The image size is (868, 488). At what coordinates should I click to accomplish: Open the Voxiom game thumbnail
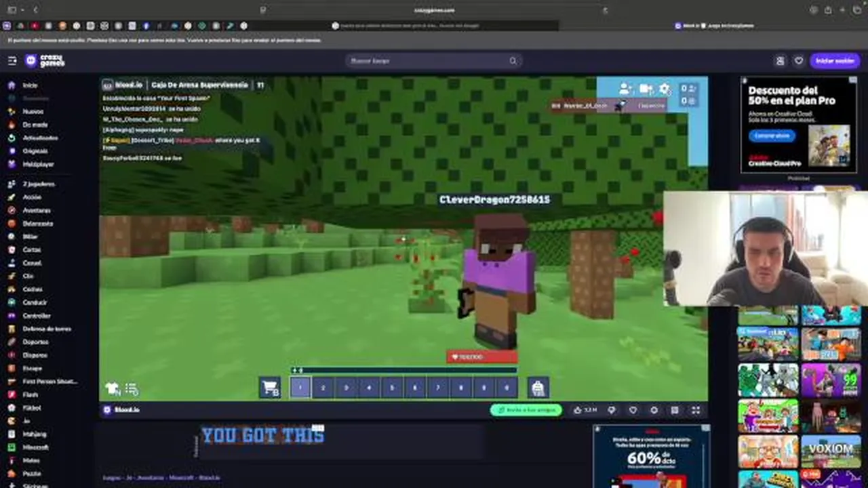(x=831, y=451)
